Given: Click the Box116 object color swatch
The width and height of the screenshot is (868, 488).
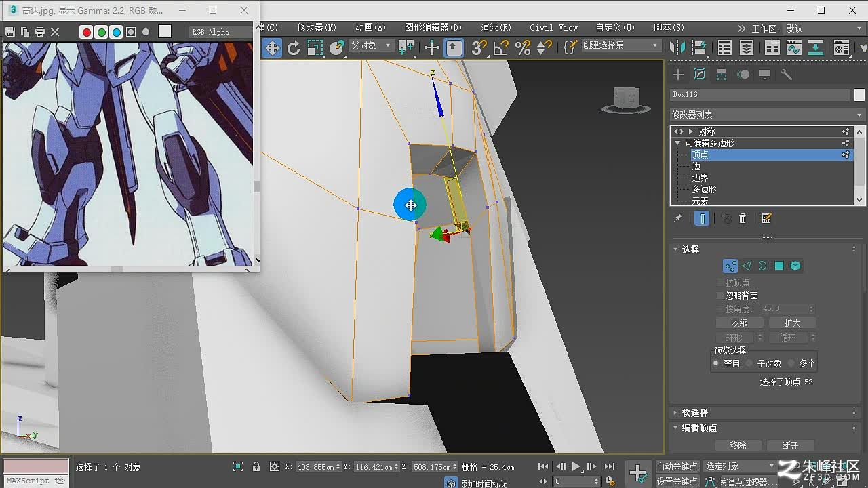Looking at the screenshot, I should point(859,95).
